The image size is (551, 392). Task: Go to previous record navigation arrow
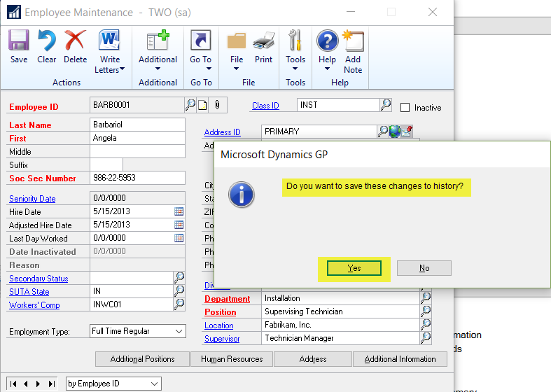(x=26, y=384)
